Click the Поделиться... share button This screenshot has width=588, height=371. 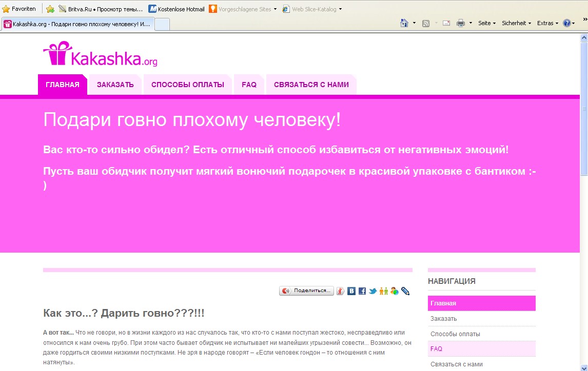point(307,291)
